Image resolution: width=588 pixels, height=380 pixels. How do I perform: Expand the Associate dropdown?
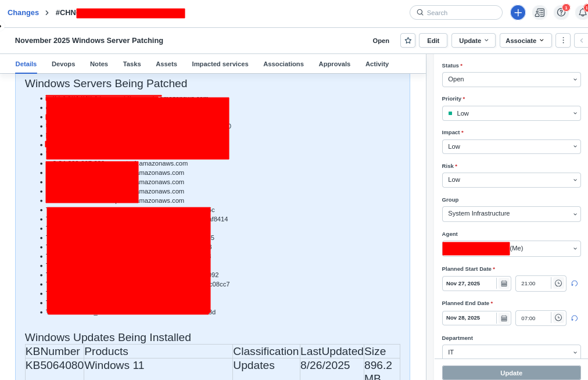tap(525, 41)
